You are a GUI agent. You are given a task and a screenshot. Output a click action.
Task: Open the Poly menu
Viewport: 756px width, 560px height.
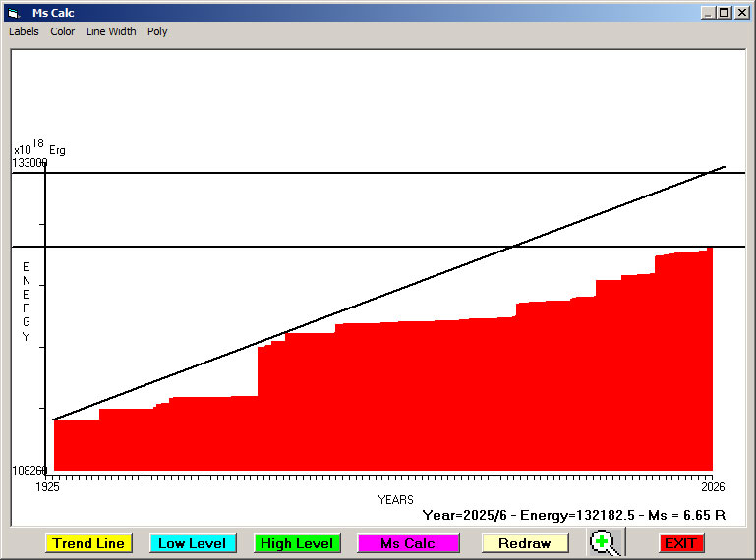click(157, 31)
